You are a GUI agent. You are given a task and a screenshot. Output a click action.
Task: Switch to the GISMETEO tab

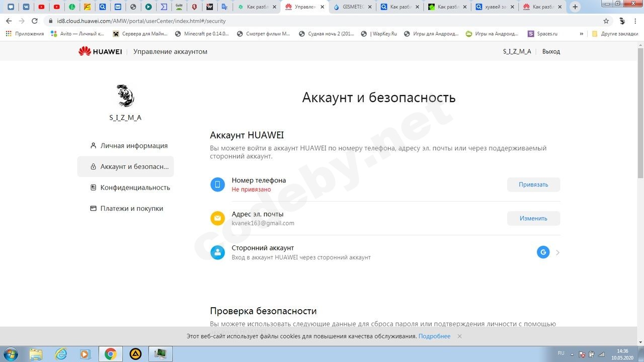click(x=352, y=7)
